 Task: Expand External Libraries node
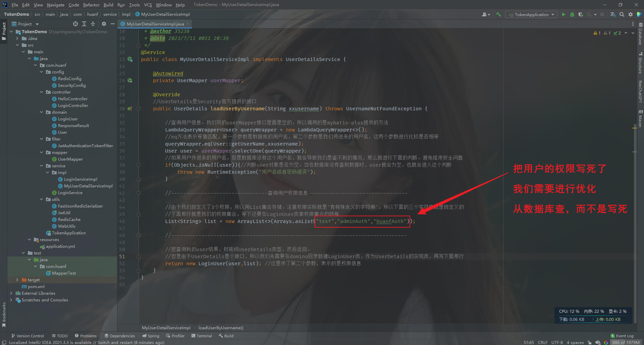point(11,293)
